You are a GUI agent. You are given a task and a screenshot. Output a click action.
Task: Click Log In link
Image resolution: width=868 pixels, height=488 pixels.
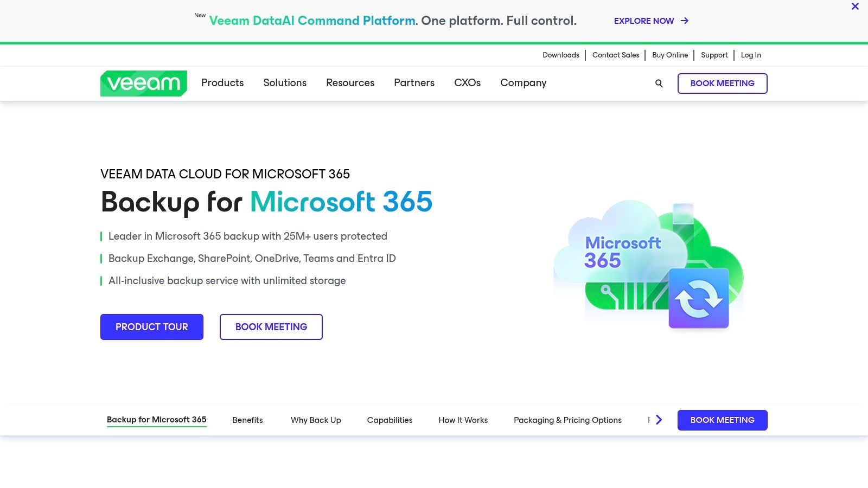(751, 55)
